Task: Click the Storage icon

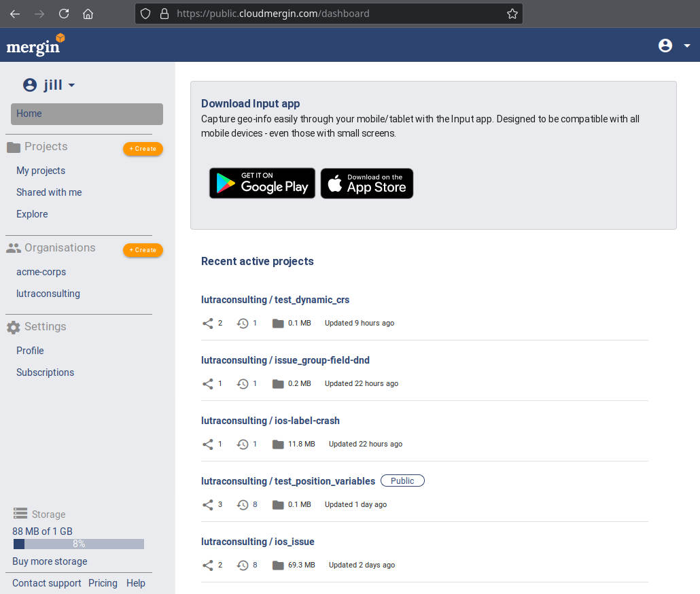Action: (20, 514)
